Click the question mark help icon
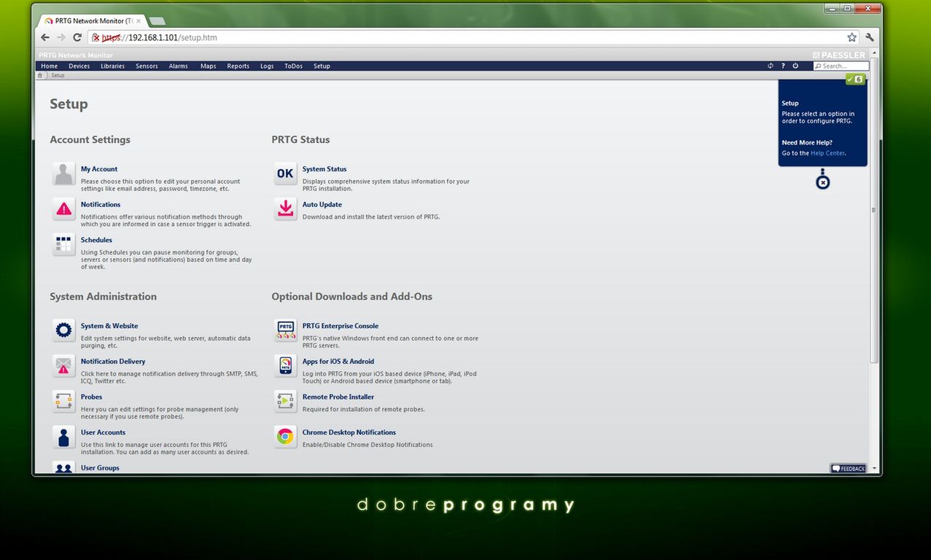 coord(783,66)
